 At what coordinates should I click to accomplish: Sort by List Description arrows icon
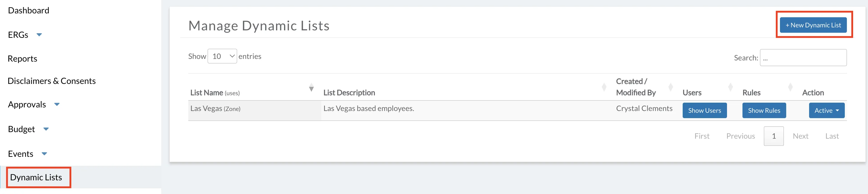[x=604, y=87]
